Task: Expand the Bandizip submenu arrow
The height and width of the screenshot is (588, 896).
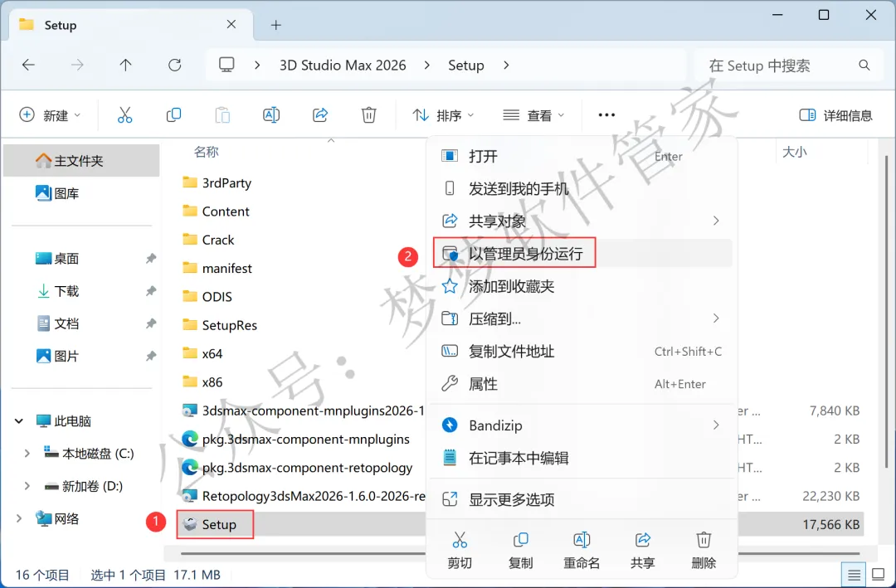Action: click(716, 425)
